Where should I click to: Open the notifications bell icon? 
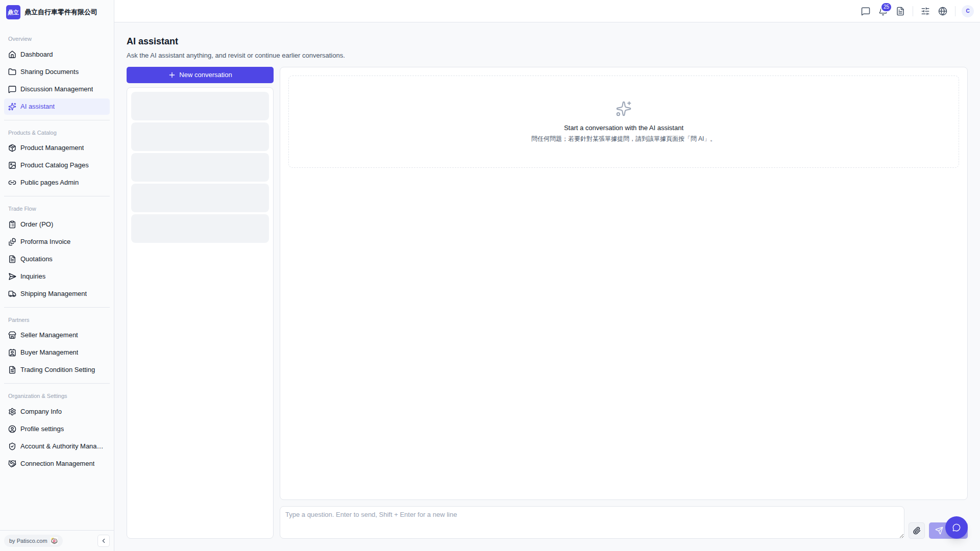tap(883, 11)
